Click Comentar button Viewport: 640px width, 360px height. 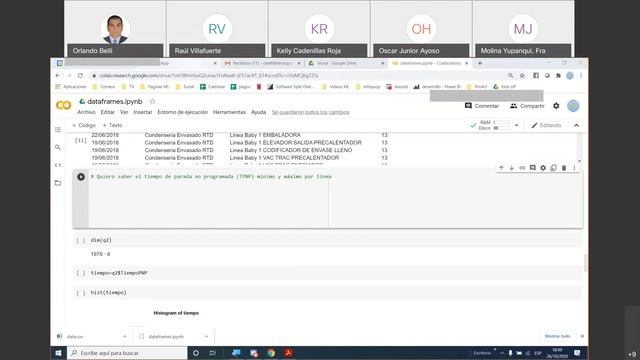tap(482, 106)
